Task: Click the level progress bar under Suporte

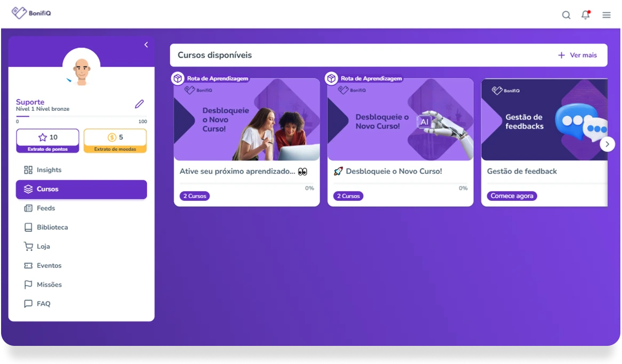Action: coord(81,116)
